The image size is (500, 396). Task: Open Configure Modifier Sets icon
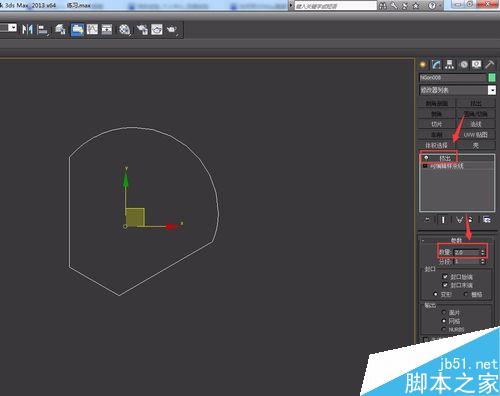[487, 220]
